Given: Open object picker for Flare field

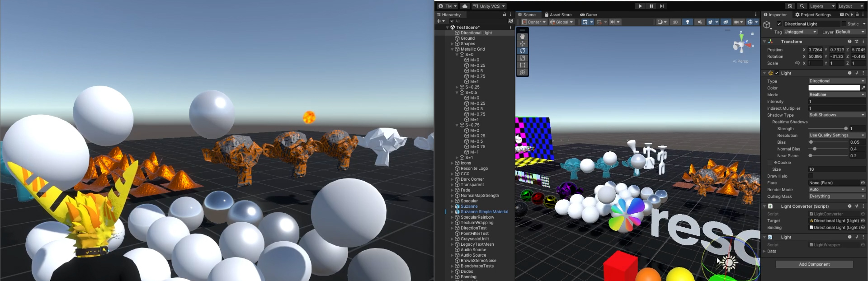Looking at the screenshot, I should [x=863, y=183].
